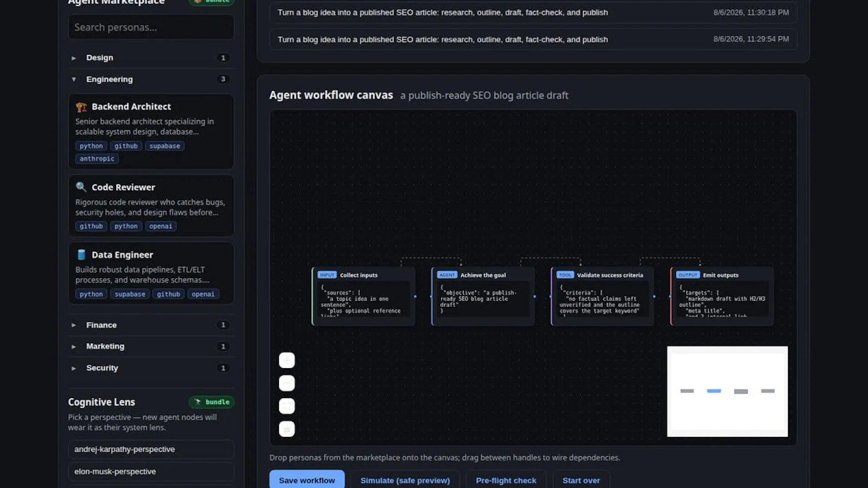Screen dimensions: 868x488
Task: Open the Data Engineer persona card
Action: click(x=151, y=273)
